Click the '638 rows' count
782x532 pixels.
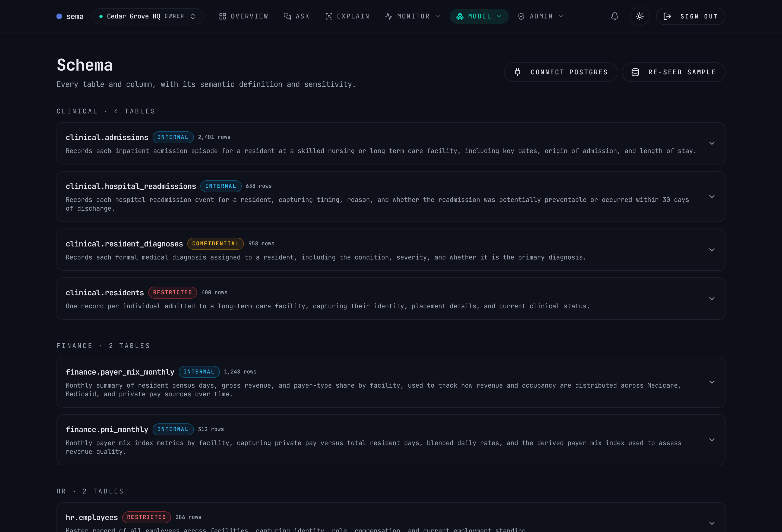tap(258, 186)
